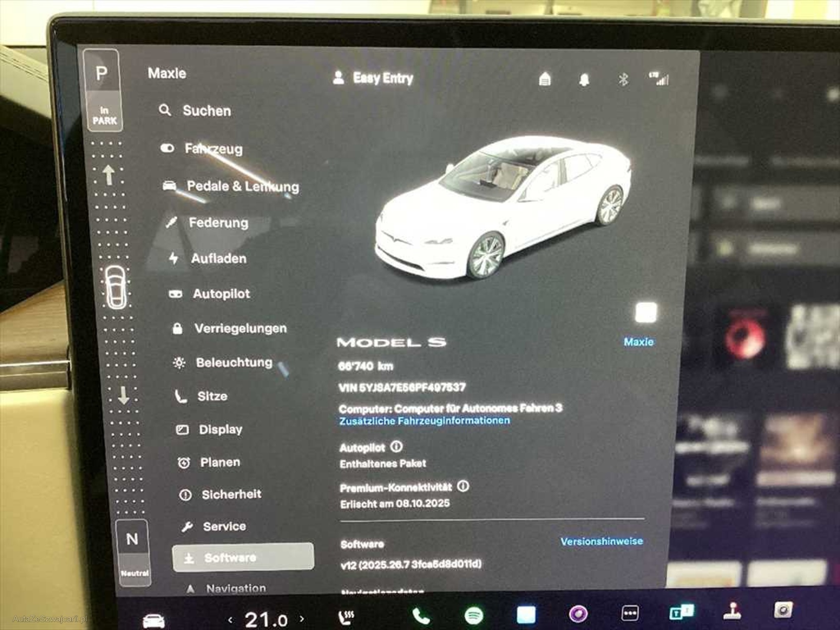Viewport: 840px width, 630px height.
Task: Select Park gear button
Action: click(x=102, y=74)
